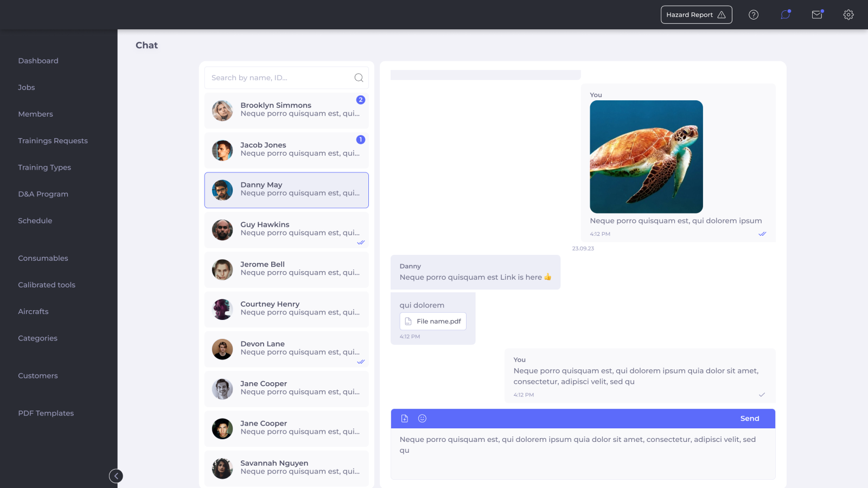Open the turtle image thumbnail

click(x=646, y=157)
